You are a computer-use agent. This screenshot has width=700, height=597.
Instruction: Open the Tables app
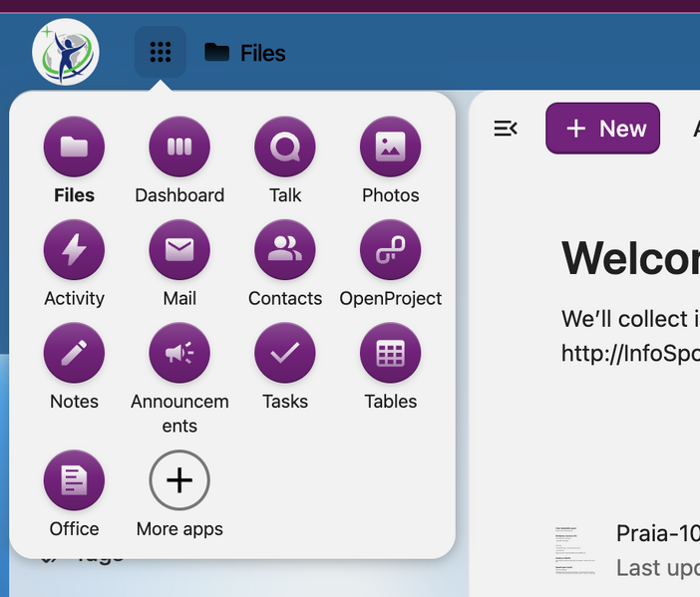click(390, 353)
